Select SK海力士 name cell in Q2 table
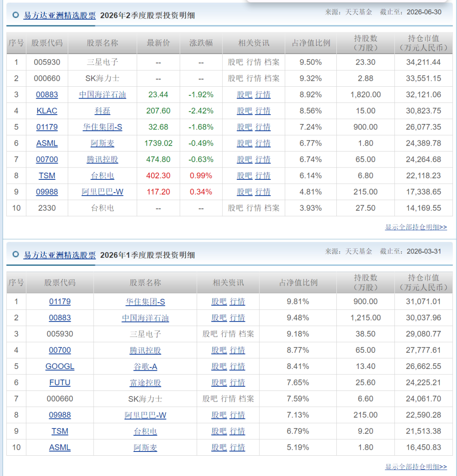Viewport: 457px width, 476px height. click(102, 78)
